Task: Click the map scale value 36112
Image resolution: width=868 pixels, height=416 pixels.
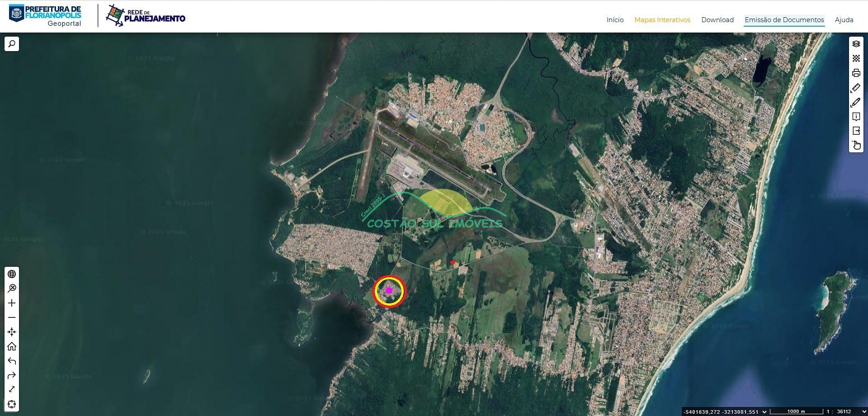Action: click(844, 411)
